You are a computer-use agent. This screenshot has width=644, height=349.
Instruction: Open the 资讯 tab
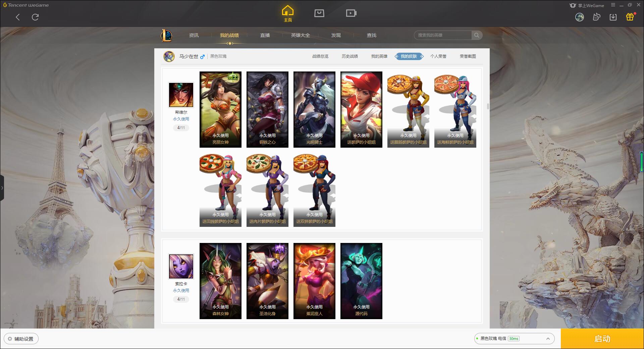click(194, 35)
